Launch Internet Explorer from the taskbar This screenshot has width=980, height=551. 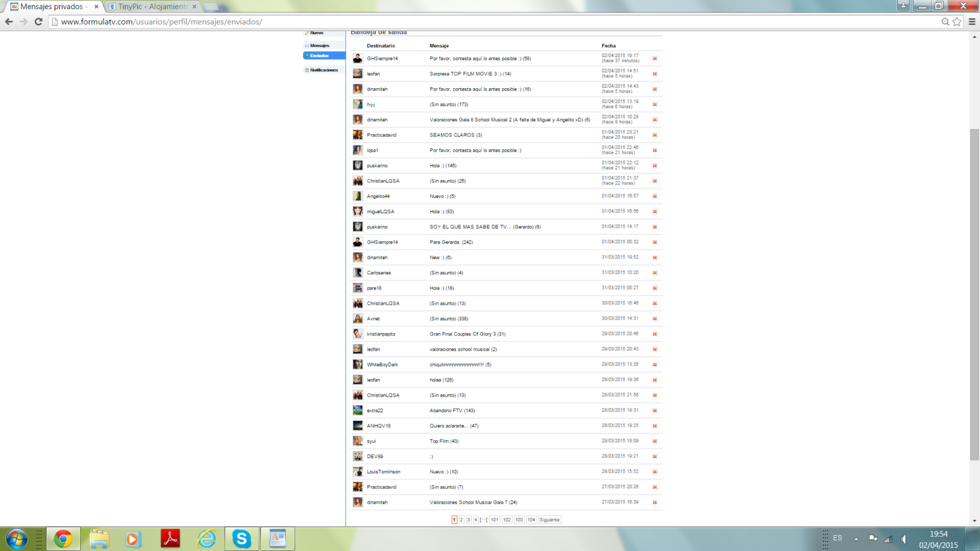(206, 539)
